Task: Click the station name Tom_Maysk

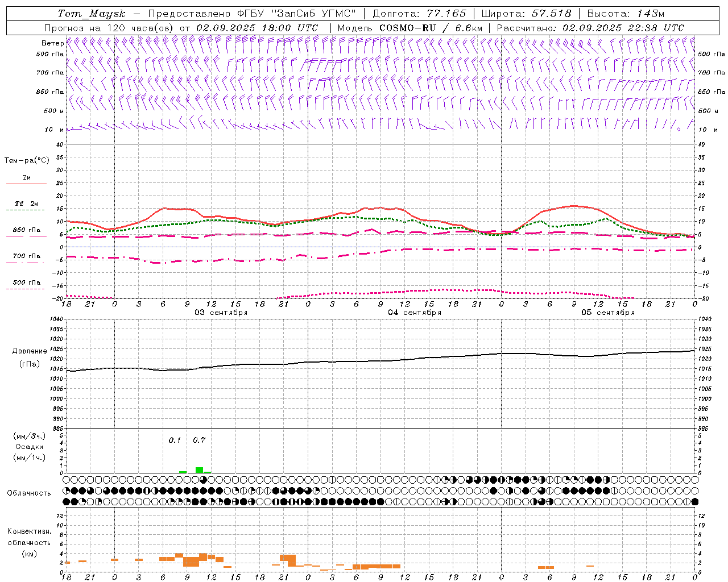Action: [92, 14]
